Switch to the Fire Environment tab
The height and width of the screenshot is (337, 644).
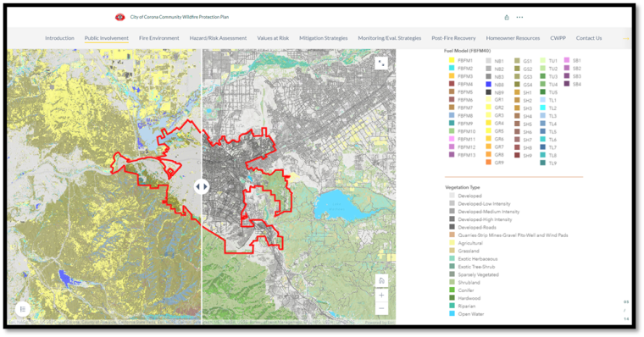pos(159,38)
